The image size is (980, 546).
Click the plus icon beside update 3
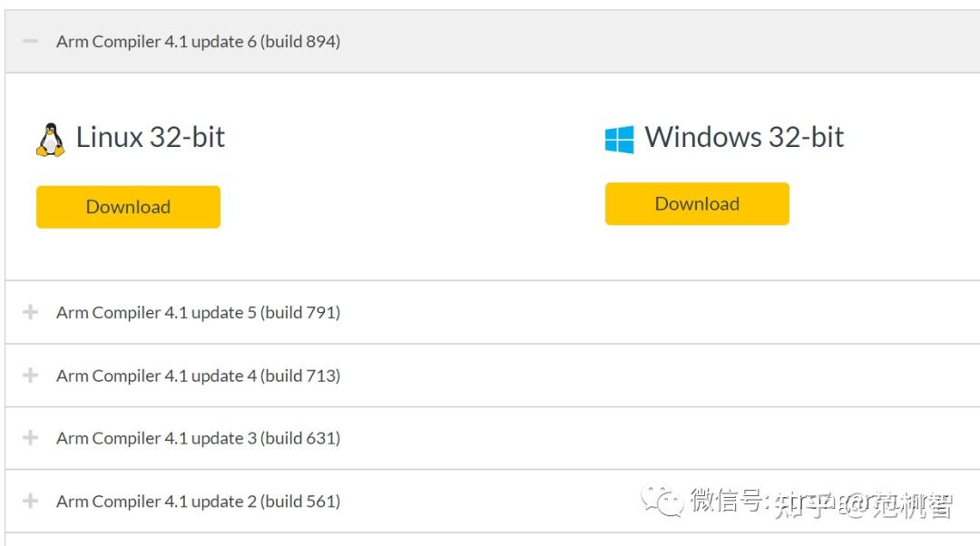(x=31, y=438)
